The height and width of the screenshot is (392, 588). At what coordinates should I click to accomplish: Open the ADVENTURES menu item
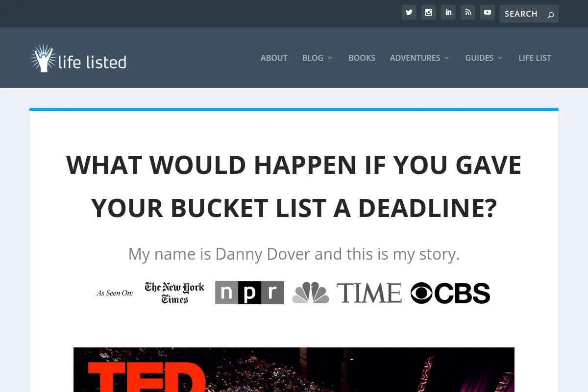click(415, 58)
